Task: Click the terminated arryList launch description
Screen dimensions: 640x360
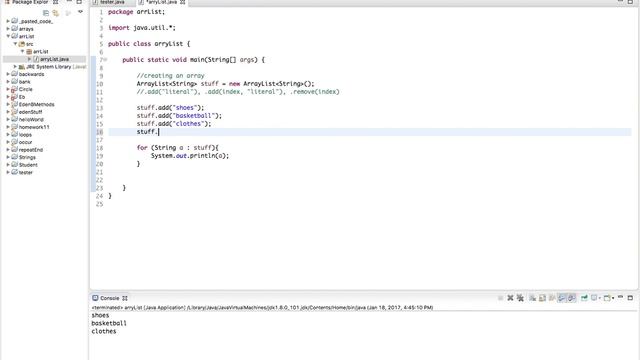Action: (262, 307)
